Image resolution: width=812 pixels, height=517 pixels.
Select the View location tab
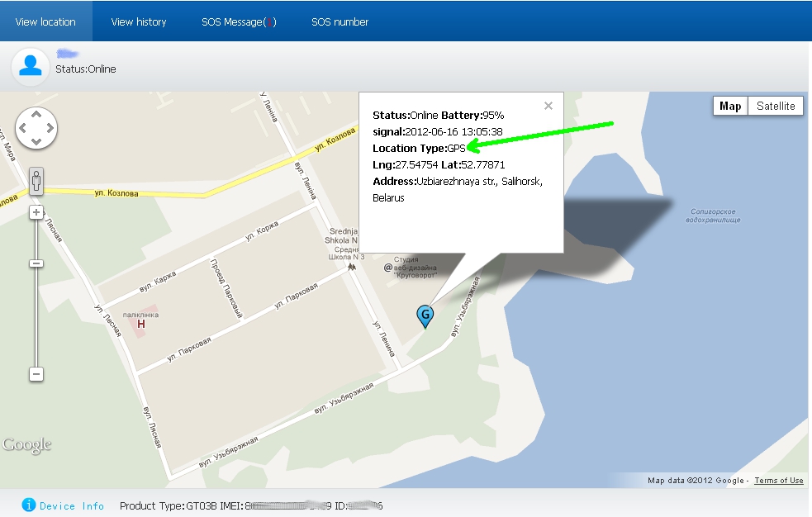45,21
